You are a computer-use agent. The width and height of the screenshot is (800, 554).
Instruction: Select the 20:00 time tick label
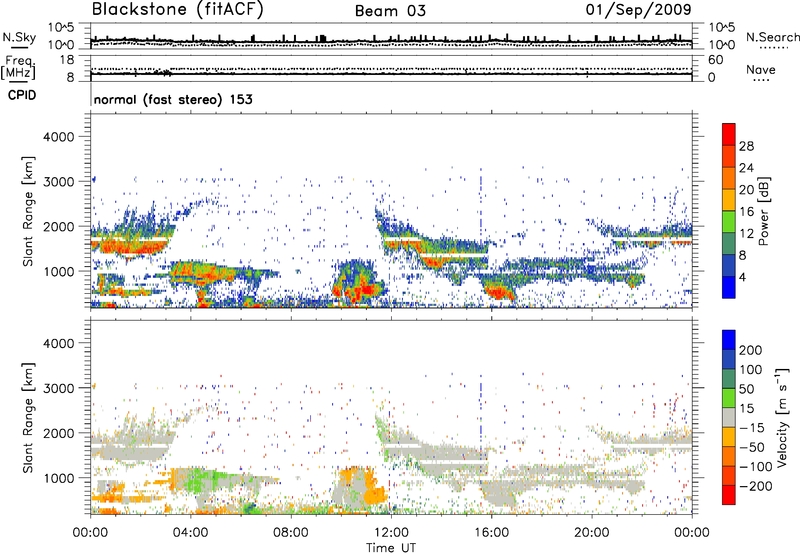(x=591, y=533)
